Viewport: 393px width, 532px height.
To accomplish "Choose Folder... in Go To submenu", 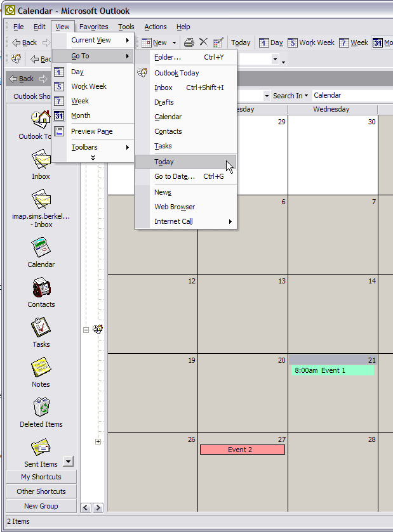I will click(186, 57).
